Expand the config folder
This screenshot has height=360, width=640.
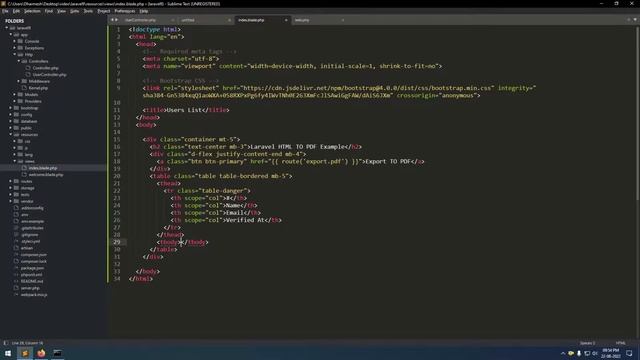pos(11,115)
